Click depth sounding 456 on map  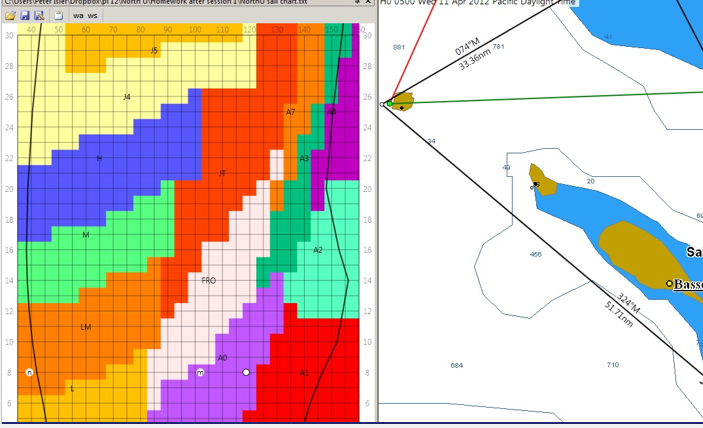536,254
